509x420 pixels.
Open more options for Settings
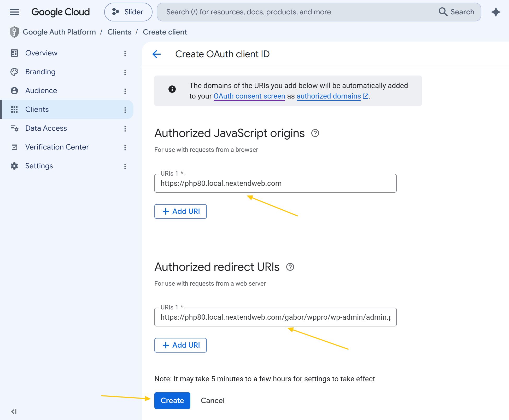[125, 166]
